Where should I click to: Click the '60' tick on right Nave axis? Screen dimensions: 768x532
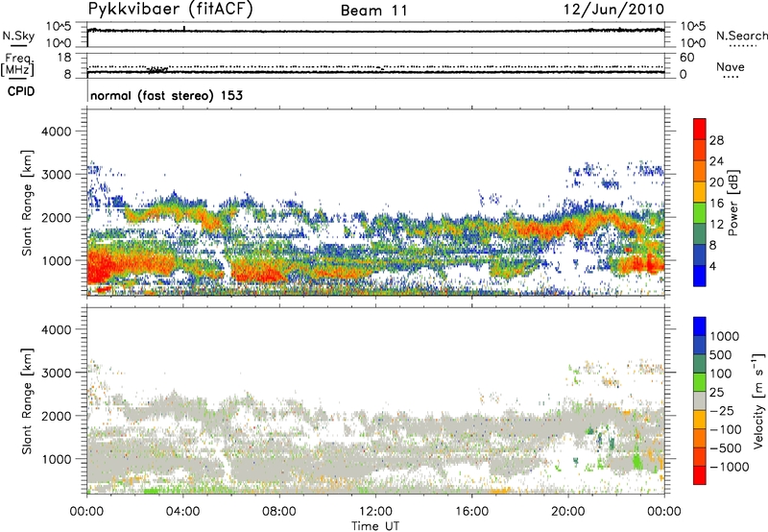click(x=686, y=58)
